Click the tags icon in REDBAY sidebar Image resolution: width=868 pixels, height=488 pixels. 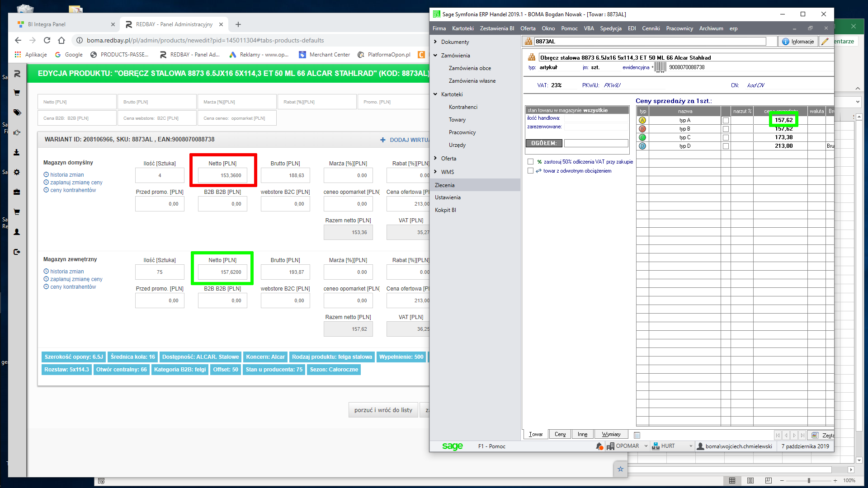point(17,113)
